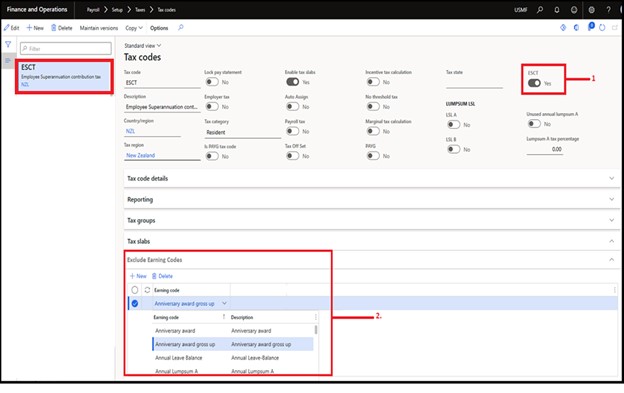Toggle Unused annual lumpsum A switch
This screenshot has width=624, height=393.
pos(534,124)
